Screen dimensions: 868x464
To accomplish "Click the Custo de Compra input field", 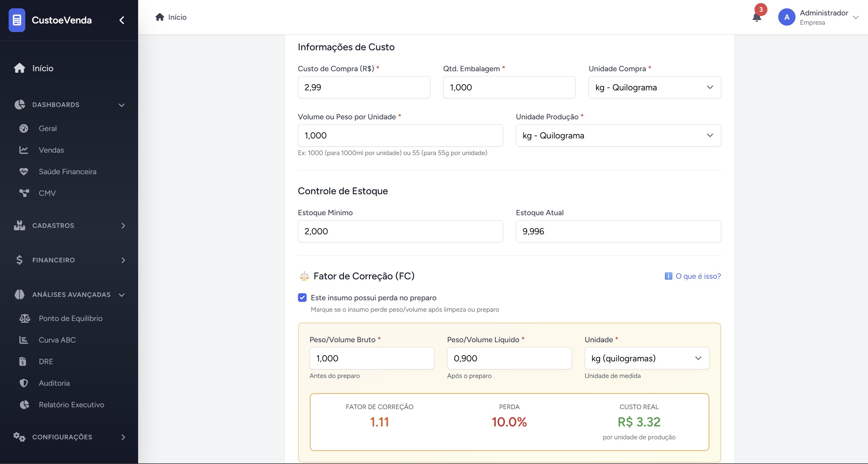I will pyautogui.click(x=364, y=87).
